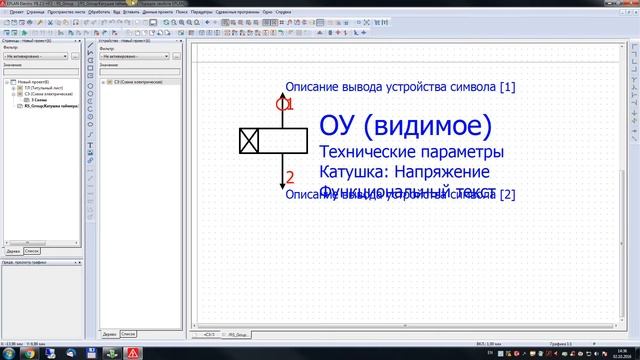Open Google Chrome from the taskbar

[x=29, y=353]
